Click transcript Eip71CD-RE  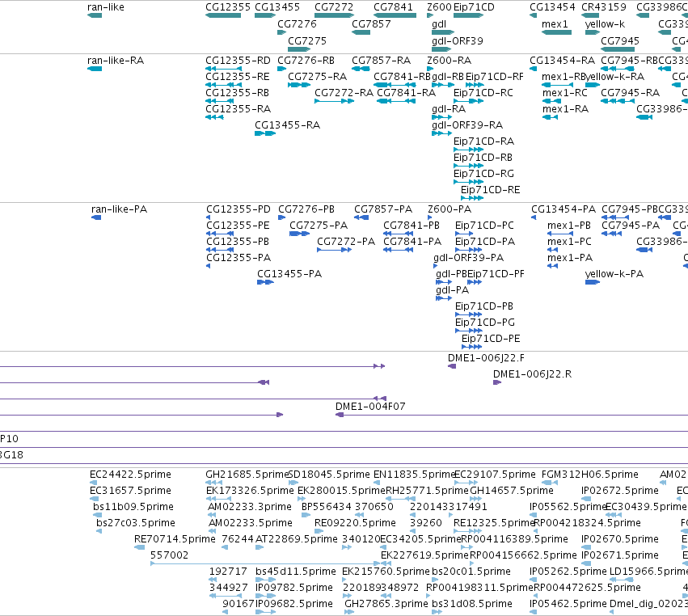coord(490,190)
